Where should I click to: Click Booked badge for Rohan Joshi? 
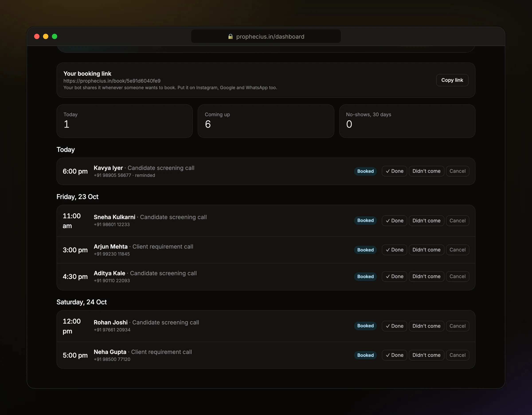pyautogui.click(x=365, y=326)
